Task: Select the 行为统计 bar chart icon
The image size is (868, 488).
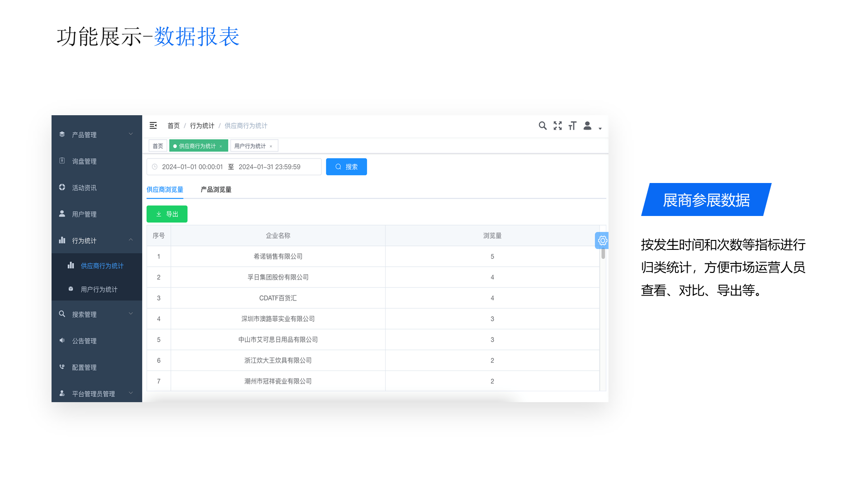Action: pyautogui.click(x=62, y=240)
